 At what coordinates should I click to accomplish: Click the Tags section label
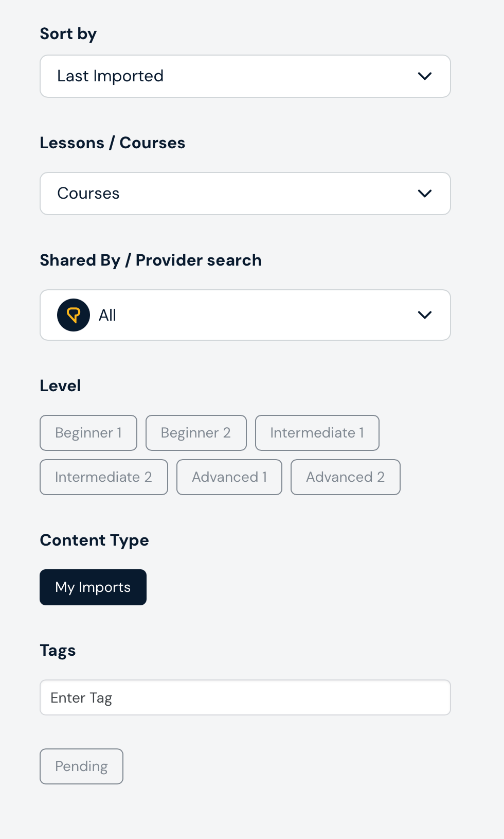click(x=58, y=651)
